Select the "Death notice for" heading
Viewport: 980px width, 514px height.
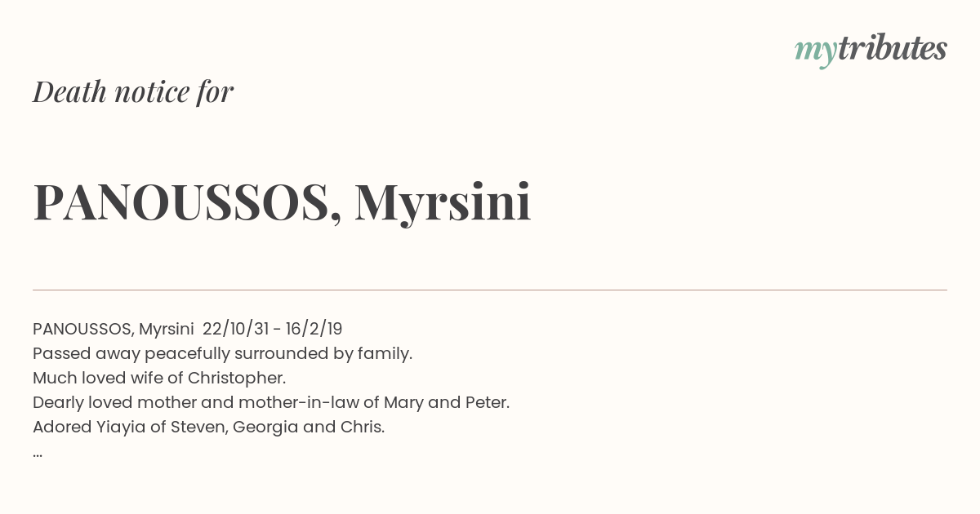133,91
